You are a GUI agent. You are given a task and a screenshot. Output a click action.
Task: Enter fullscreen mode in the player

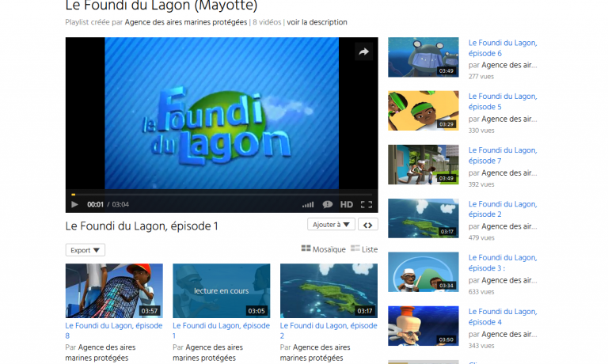(x=366, y=204)
